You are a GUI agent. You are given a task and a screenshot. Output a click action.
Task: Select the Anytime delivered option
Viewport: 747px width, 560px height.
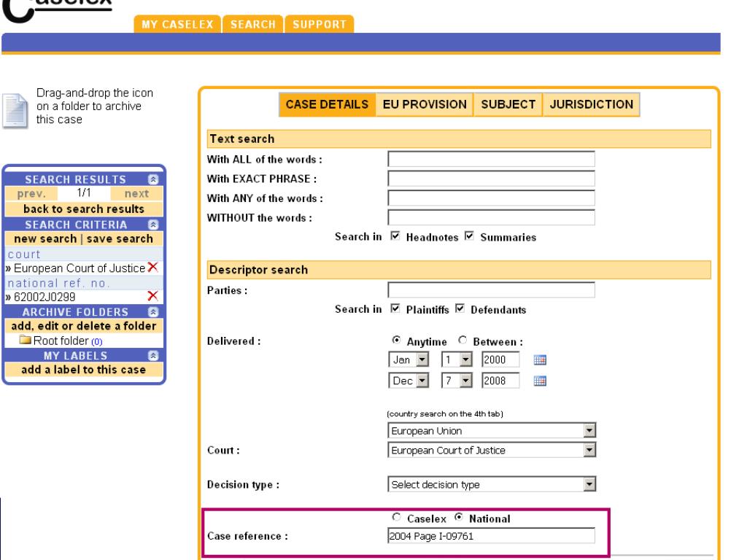click(x=396, y=340)
